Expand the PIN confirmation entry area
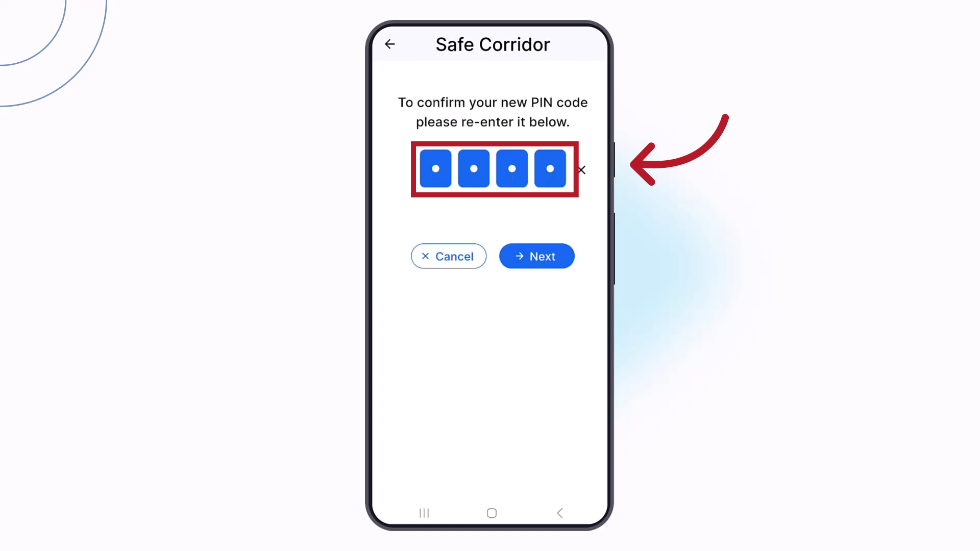The height and width of the screenshot is (551, 980). coord(493,169)
